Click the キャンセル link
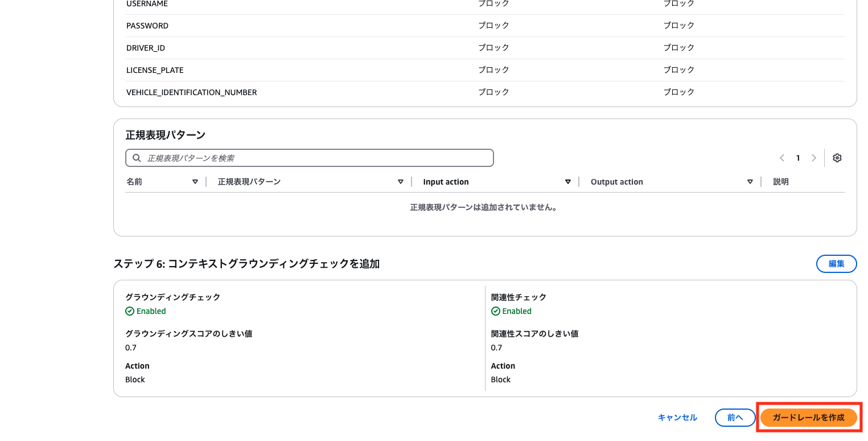 pyautogui.click(x=677, y=417)
